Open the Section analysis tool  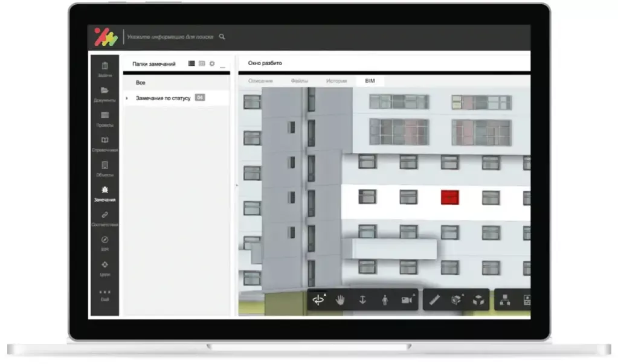[x=457, y=299]
